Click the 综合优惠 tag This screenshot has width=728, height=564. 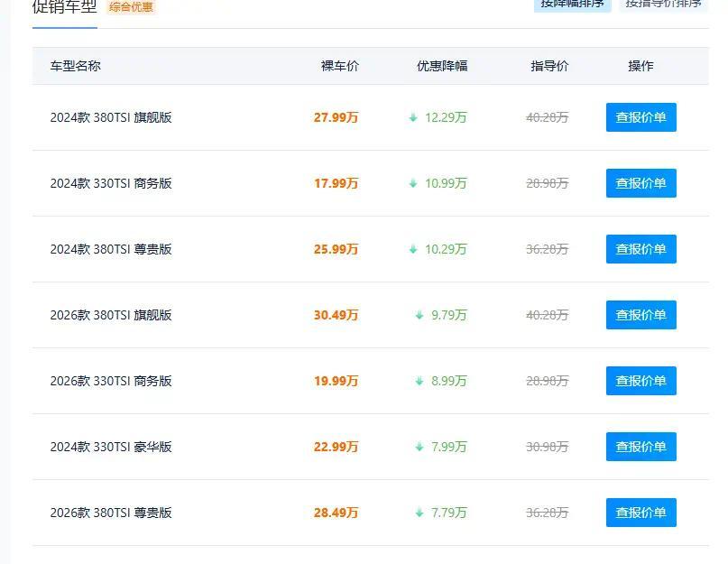[x=131, y=7]
